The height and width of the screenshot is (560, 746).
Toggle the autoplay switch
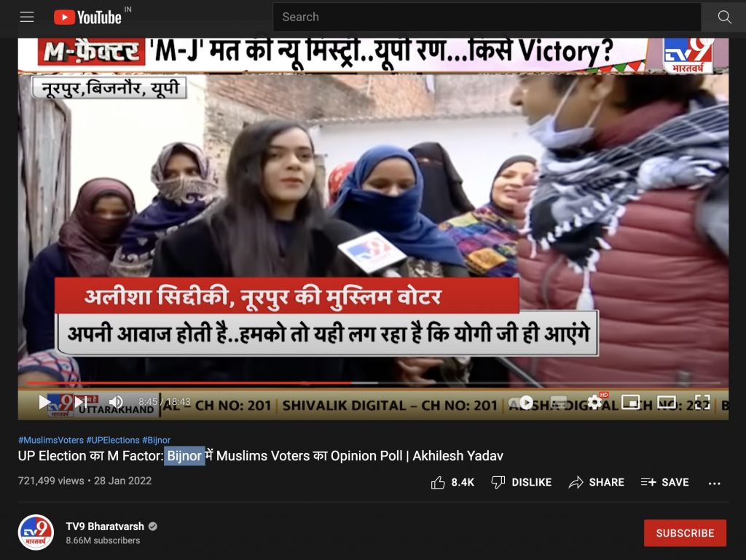pyautogui.click(x=521, y=403)
